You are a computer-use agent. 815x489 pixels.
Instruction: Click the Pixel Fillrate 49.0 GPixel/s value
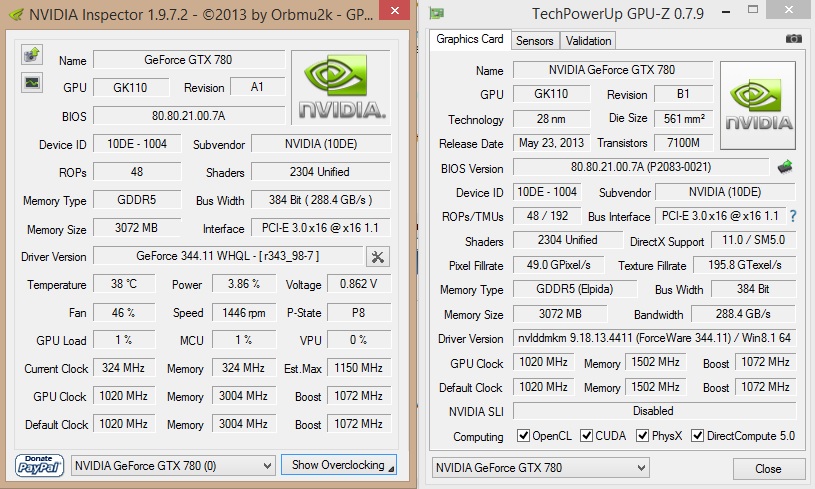pos(559,265)
